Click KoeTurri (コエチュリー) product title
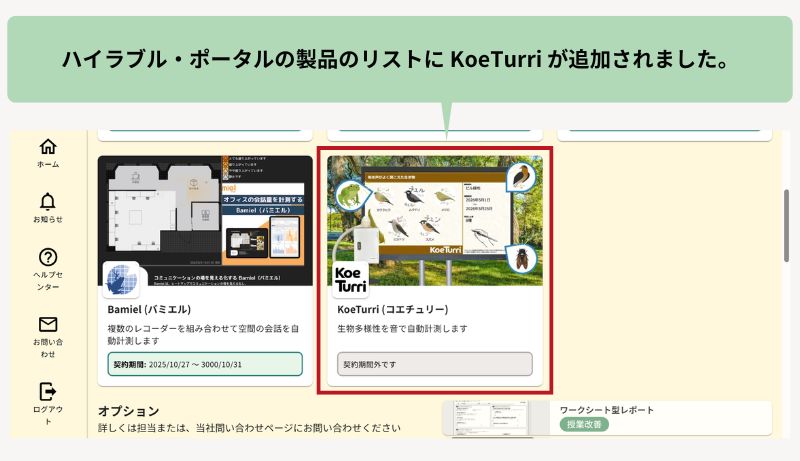 pyautogui.click(x=393, y=310)
